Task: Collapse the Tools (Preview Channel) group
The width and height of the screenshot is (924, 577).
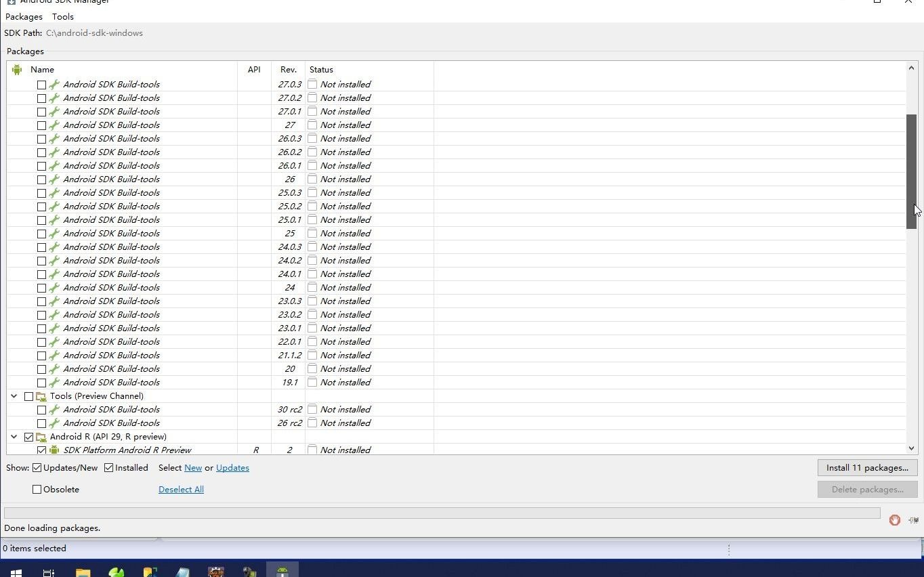Action: point(14,396)
